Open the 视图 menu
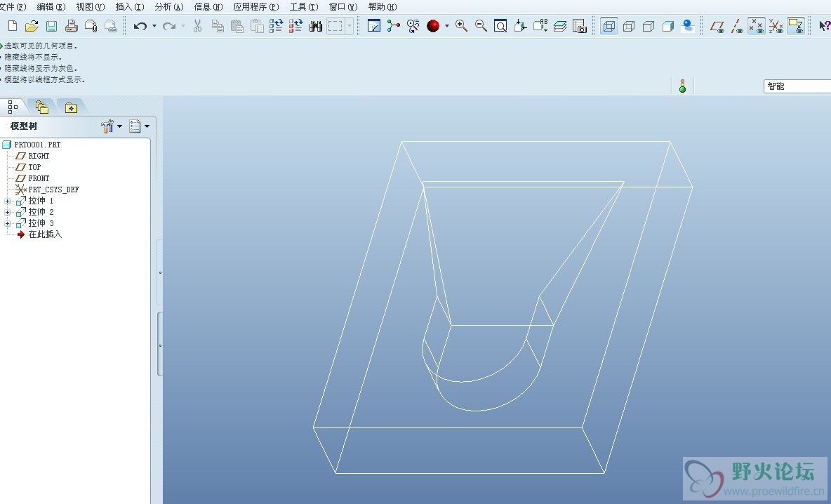The image size is (831, 504). pyautogui.click(x=91, y=7)
